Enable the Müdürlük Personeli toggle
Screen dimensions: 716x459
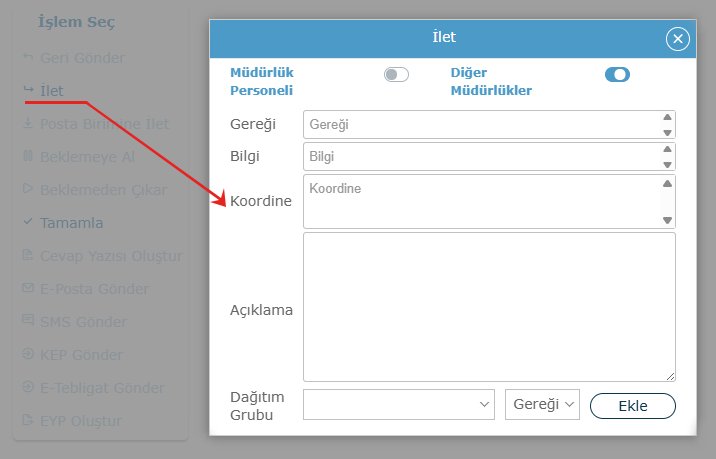(396, 74)
